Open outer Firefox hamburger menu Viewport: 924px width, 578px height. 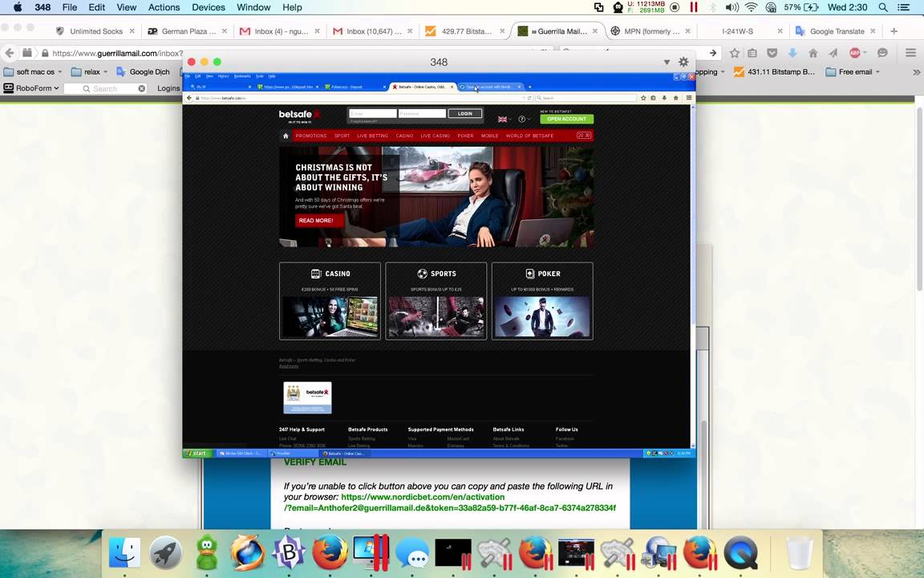(x=911, y=53)
